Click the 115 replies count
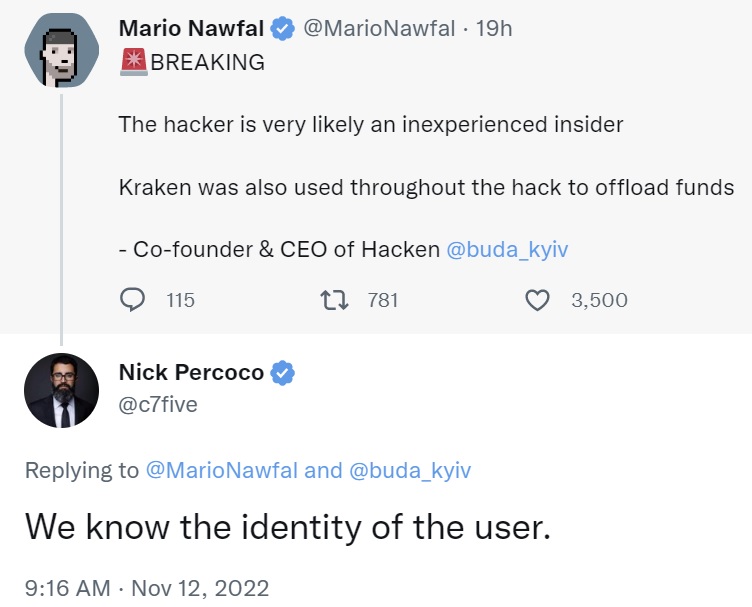 click(180, 299)
